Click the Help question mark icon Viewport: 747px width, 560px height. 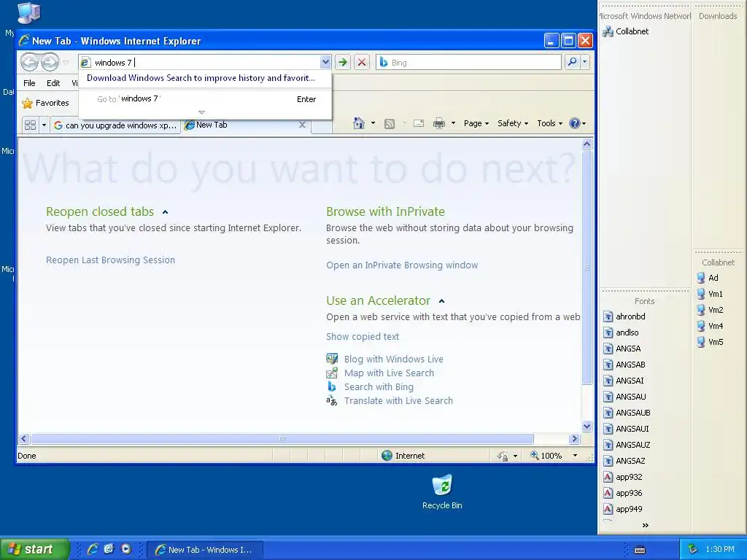[575, 123]
